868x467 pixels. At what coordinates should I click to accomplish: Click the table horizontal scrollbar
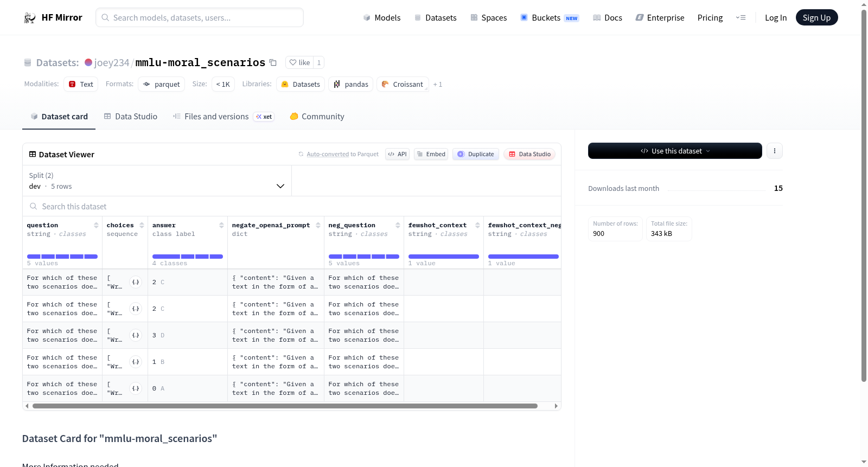pyautogui.click(x=285, y=406)
